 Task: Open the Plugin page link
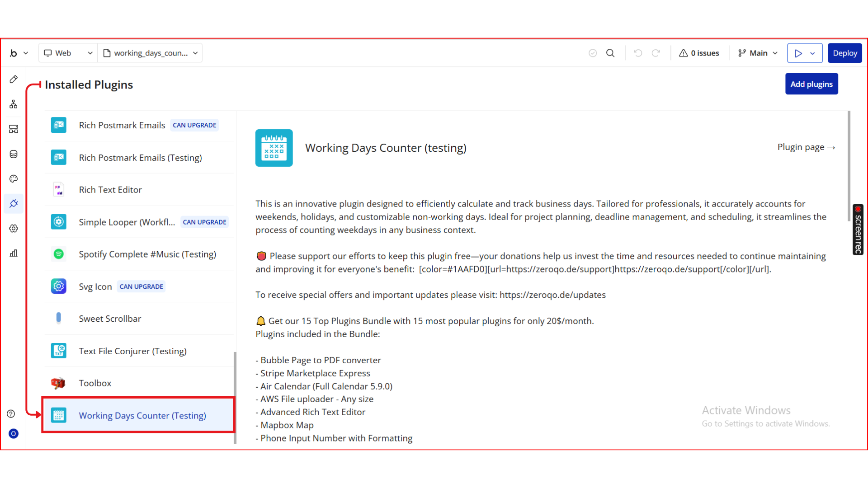(x=806, y=147)
